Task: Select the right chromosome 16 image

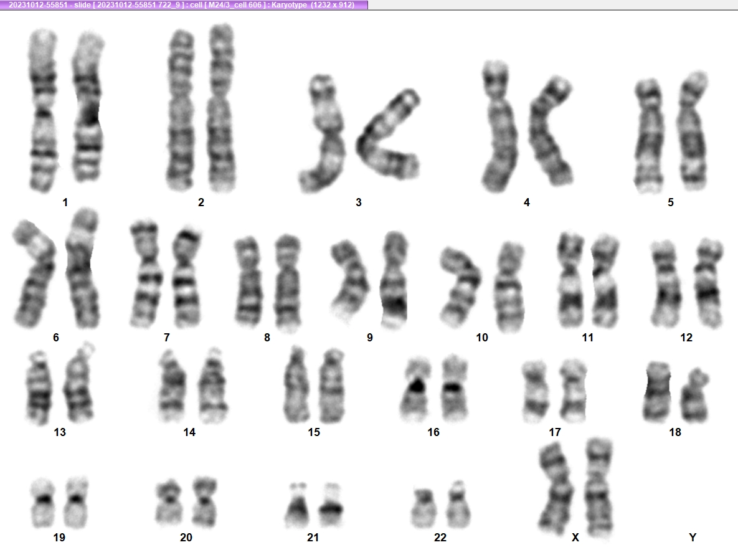Action: pos(454,389)
